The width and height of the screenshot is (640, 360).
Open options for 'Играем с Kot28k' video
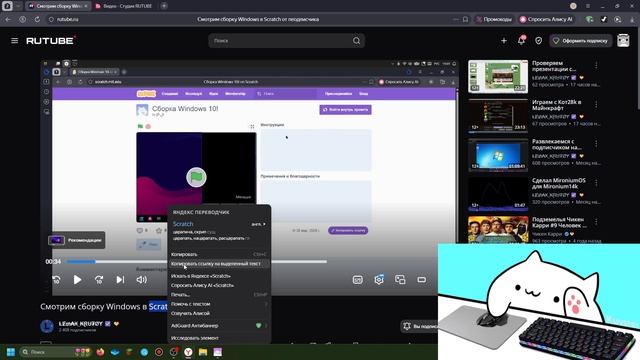click(x=596, y=104)
